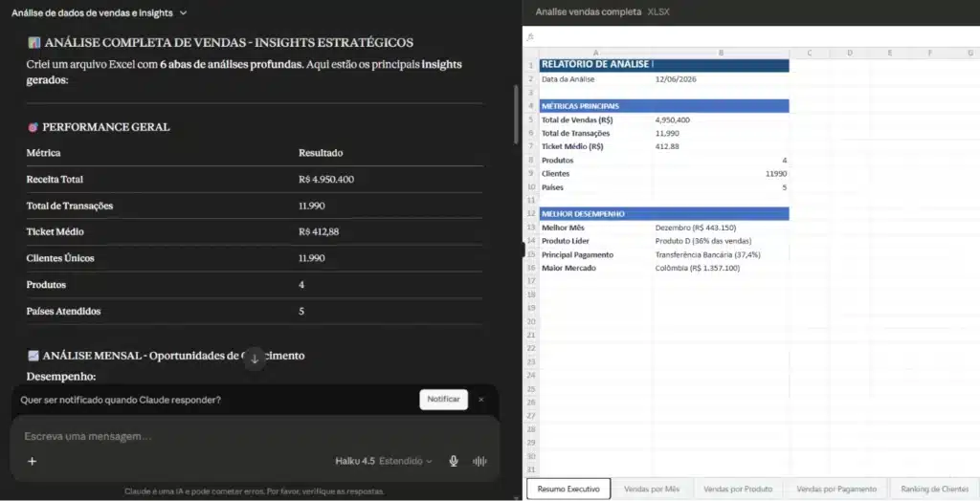This screenshot has height=501, width=980.
Task: Click the Clientes Únicos row label
Action: pos(60,258)
